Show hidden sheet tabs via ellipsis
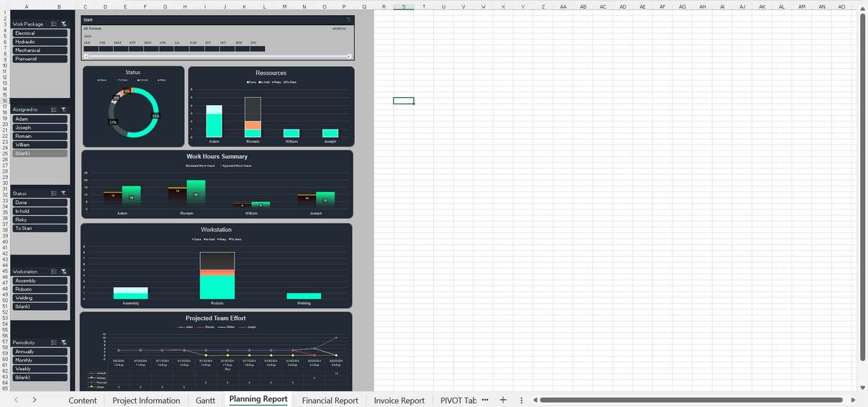The width and height of the screenshot is (868, 407). click(x=485, y=400)
